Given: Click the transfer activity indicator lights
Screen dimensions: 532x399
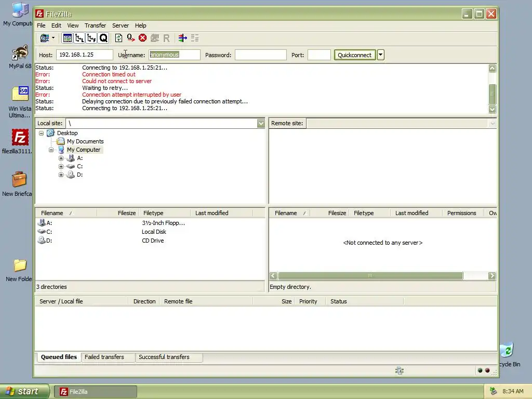Looking at the screenshot, I should point(484,370).
